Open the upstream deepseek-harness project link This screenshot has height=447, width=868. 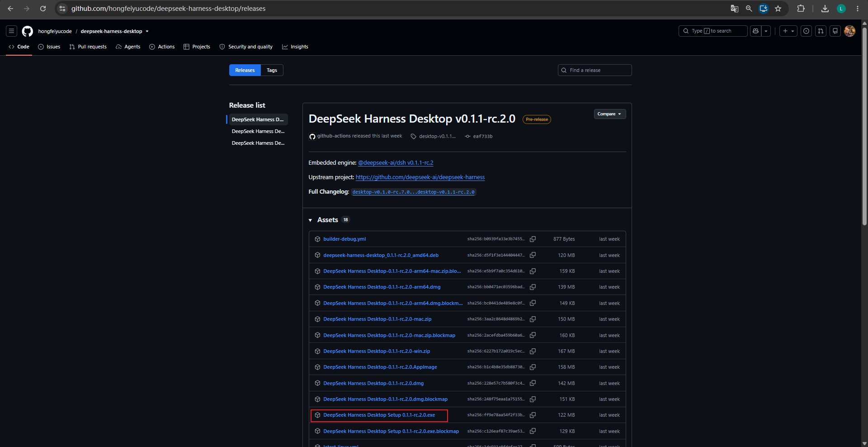click(420, 177)
